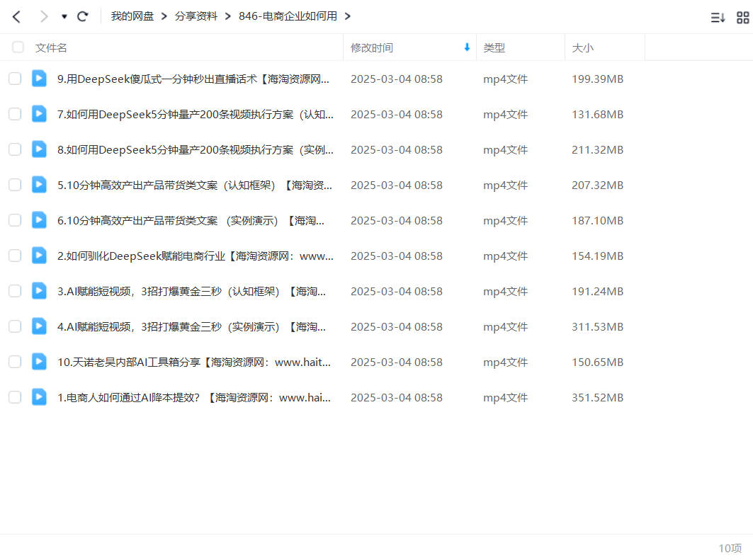Check the box for file 2.如何驯化DeepSeek
Viewport: 753px width, 560px height.
(15, 256)
